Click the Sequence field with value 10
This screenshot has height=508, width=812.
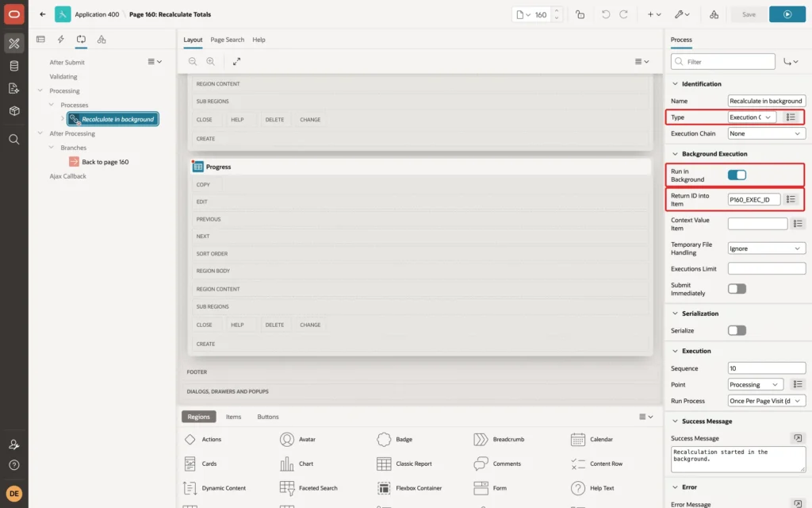point(767,368)
